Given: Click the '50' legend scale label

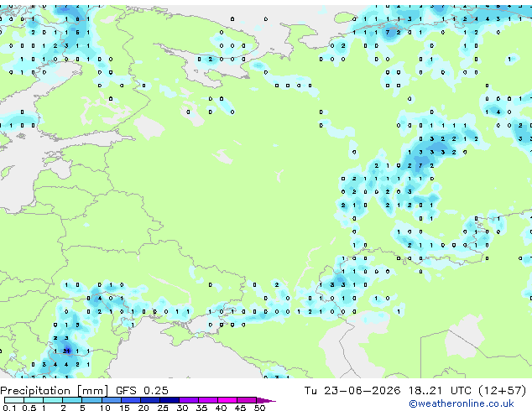Looking at the screenshot, I should click(x=260, y=408).
